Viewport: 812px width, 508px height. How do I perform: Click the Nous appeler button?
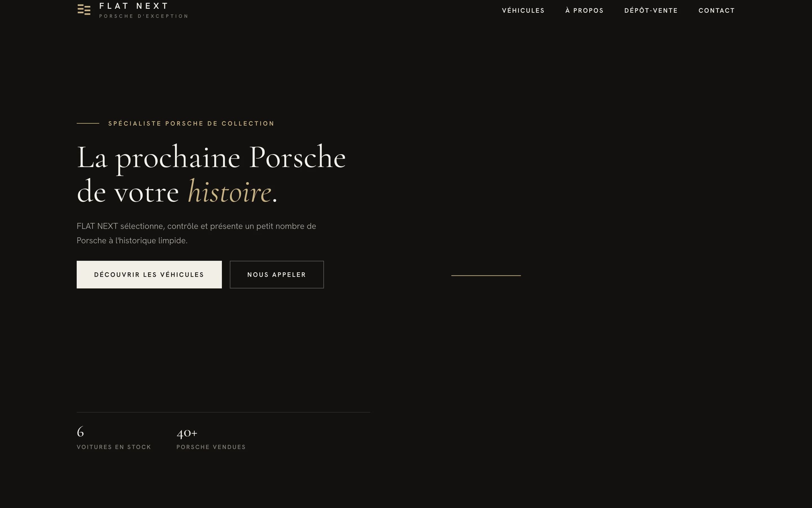pyautogui.click(x=277, y=275)
